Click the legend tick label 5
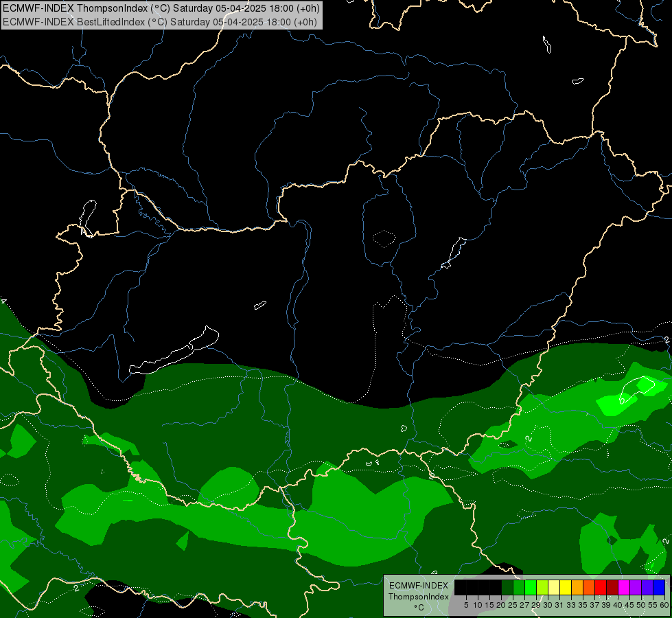This screenshot has height=618, width=672. [466, 605]
